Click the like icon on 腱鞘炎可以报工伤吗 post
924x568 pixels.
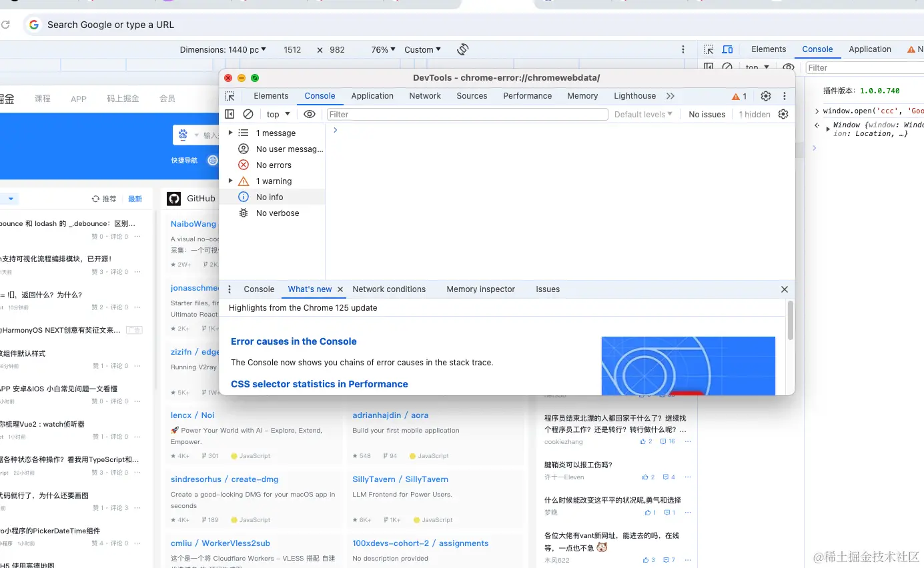645,477
